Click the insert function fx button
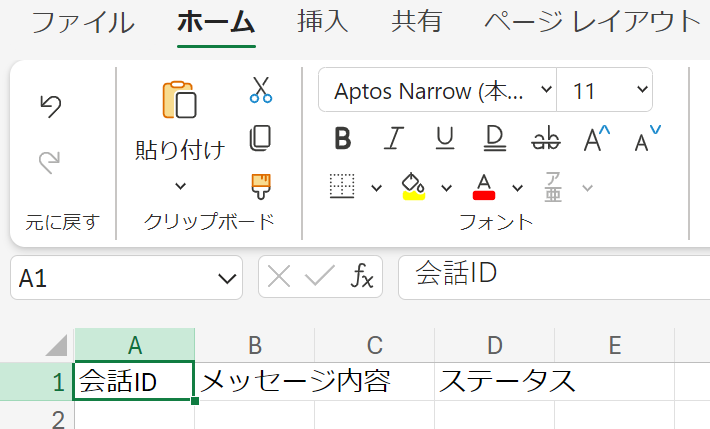The width and height of the screenshot is (710, 429). (x=362, y=277)
